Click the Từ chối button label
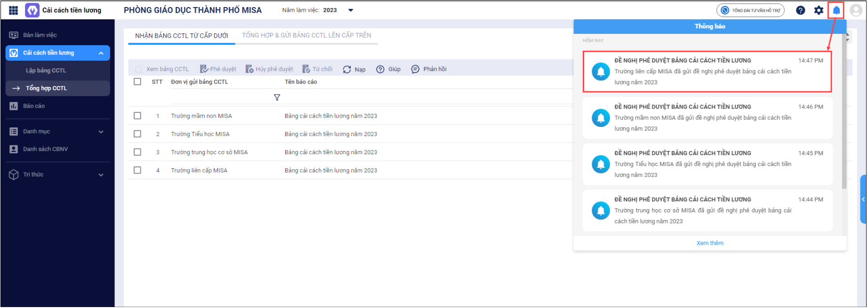The image size is (868, 308). click(x=322, y=69)
